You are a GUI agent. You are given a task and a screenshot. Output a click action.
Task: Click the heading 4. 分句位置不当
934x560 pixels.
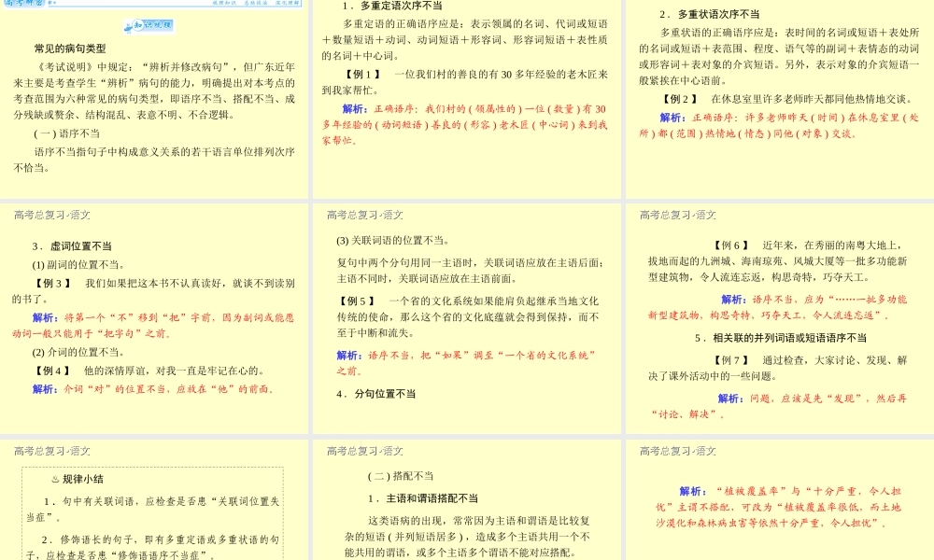pyautogui.click(x=375, y=394)
